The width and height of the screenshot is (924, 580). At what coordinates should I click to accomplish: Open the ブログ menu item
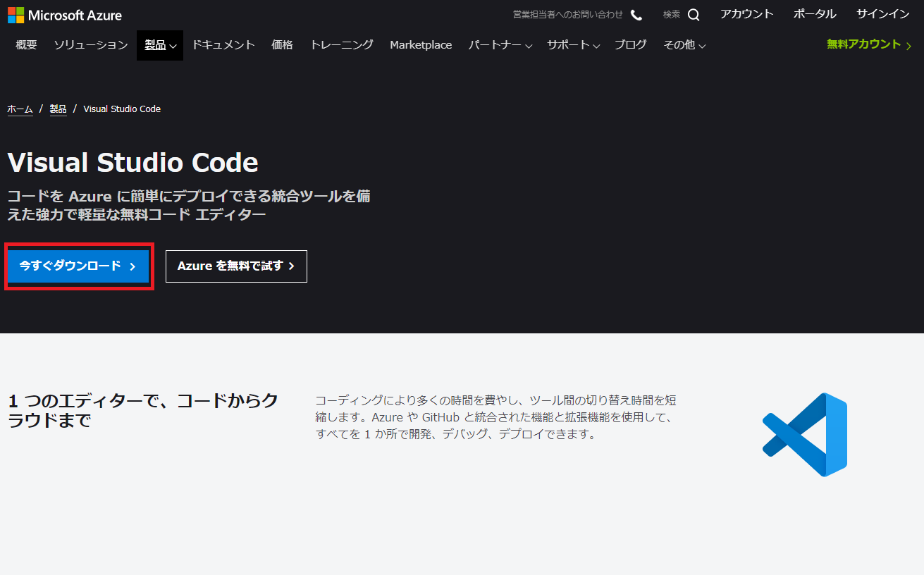click(x=630, y=45)
